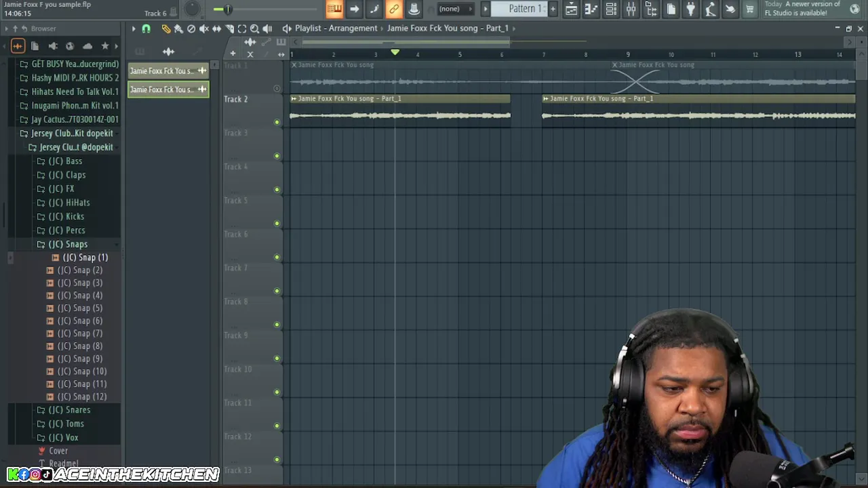Open the files browser tab icon
The height and width of the screenshot is (488, 868).
tap(35, 46)
